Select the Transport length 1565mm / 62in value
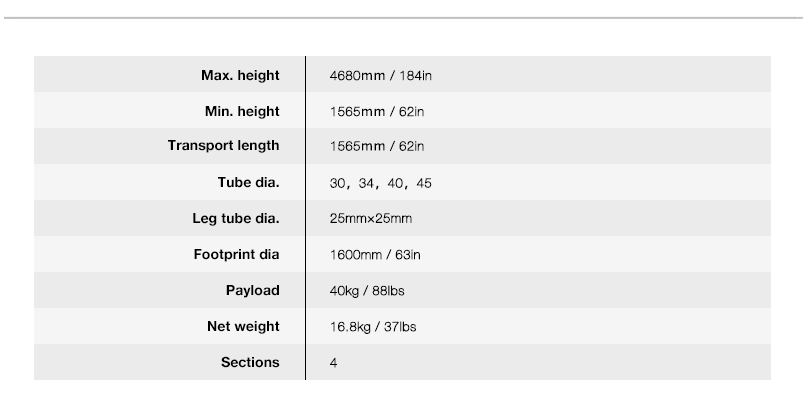811x402 pixels. coord(377,146)
